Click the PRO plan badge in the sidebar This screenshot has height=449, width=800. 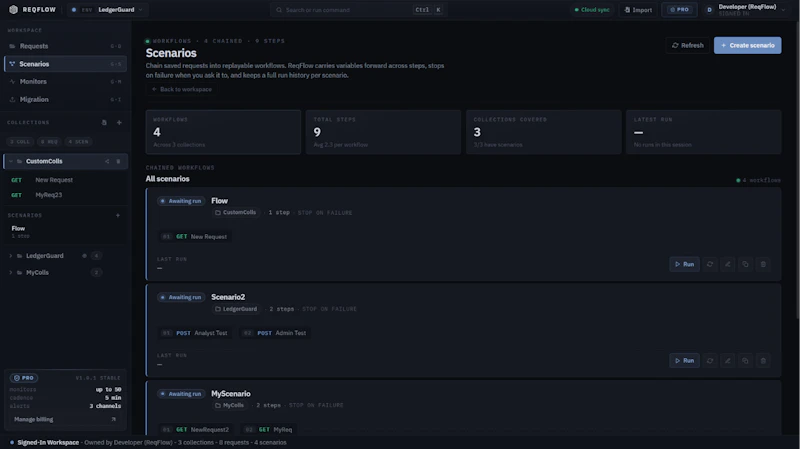point(23,378)
